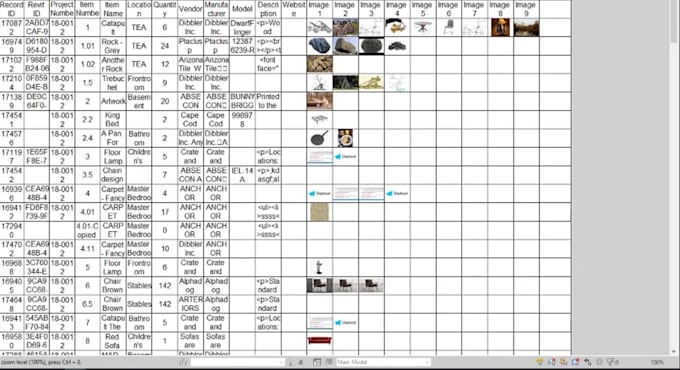The height and width of the screenshot is (370, 680).
Task: Click the item number cell 1.01
Action: click(87, 46)
